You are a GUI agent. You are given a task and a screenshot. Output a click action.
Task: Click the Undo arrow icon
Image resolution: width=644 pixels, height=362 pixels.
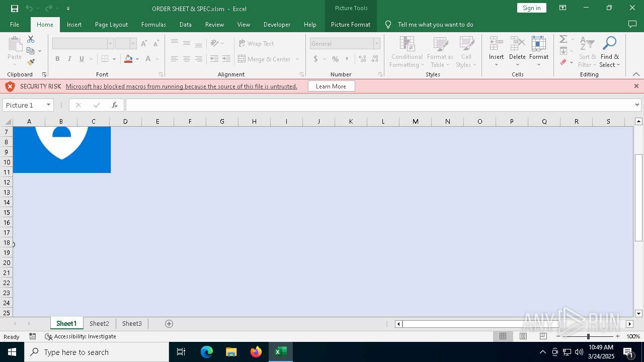(x=29, y=8)
